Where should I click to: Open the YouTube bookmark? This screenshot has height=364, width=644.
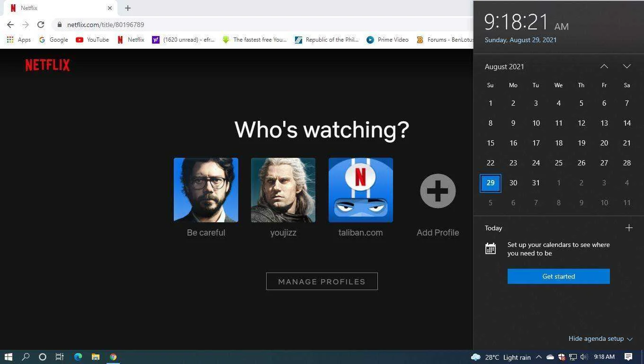tap(92, 40)
